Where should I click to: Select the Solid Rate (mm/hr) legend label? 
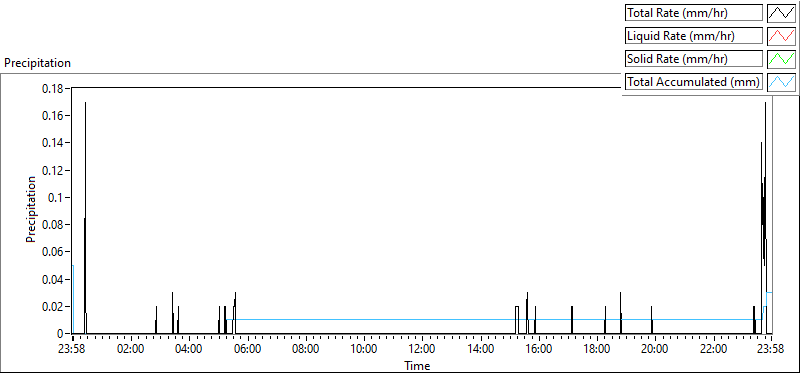point(694,59)
